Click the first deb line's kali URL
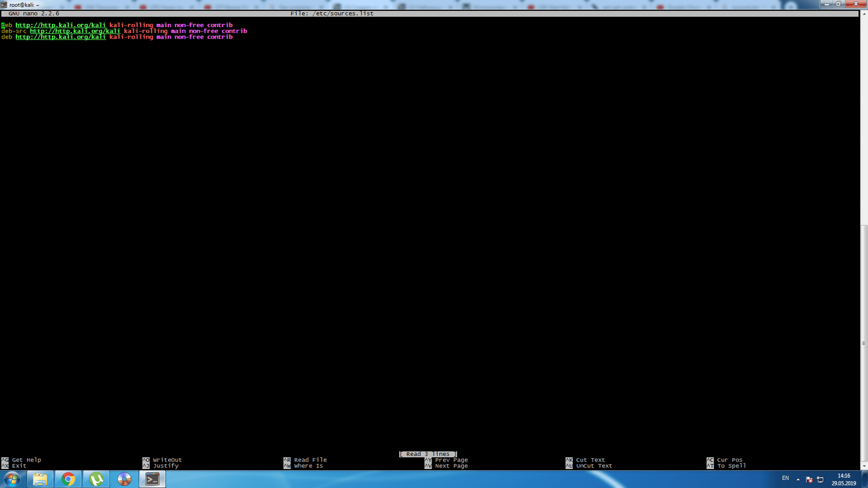 [60, 25]
